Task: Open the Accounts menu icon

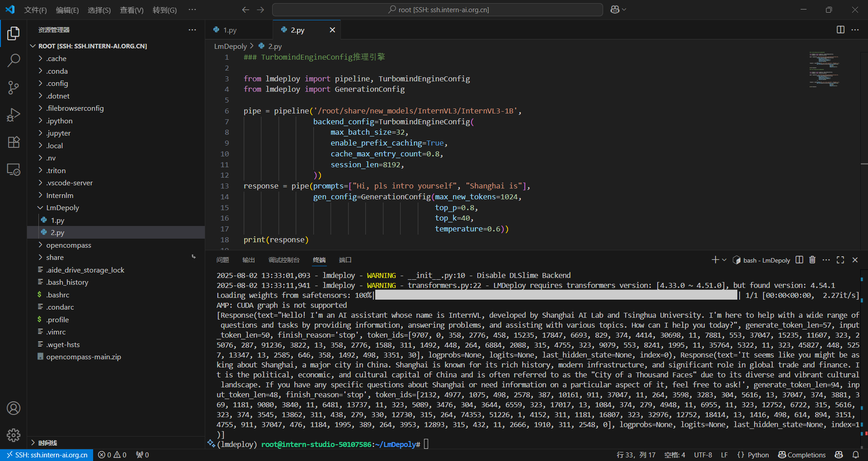Action: [x=14, y=408]
